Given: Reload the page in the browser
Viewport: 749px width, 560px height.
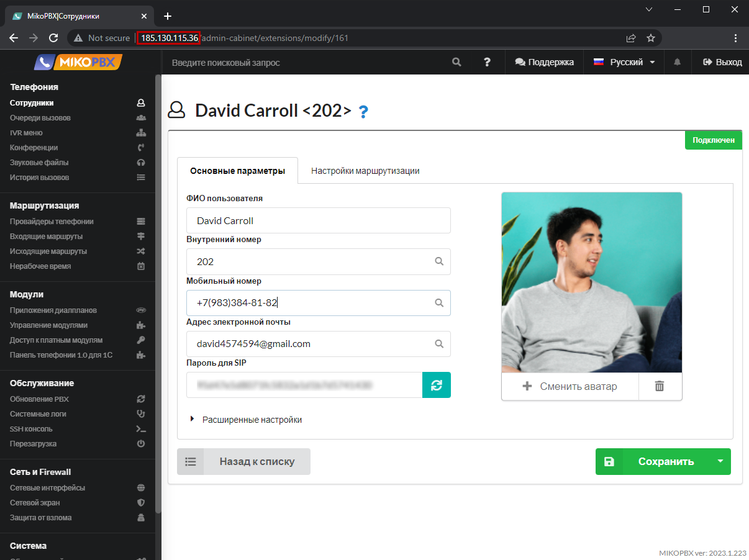Looking at the screenshot, I should (53, 38).
